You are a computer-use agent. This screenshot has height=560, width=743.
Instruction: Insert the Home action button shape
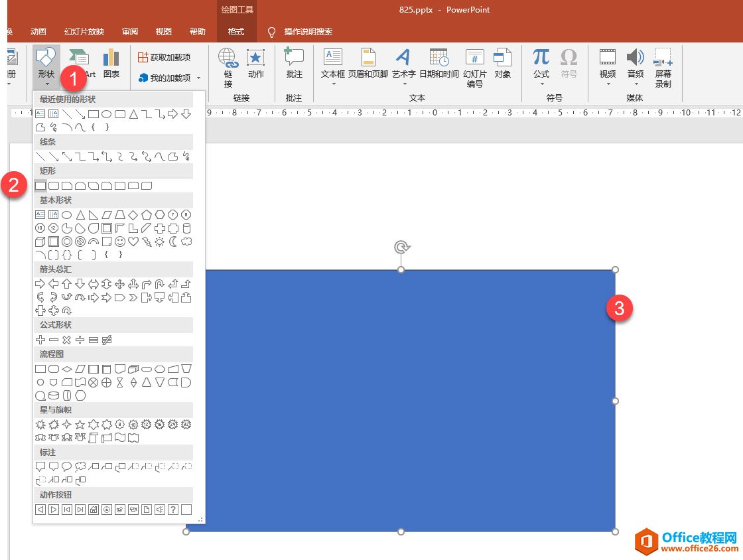point(94,510)
